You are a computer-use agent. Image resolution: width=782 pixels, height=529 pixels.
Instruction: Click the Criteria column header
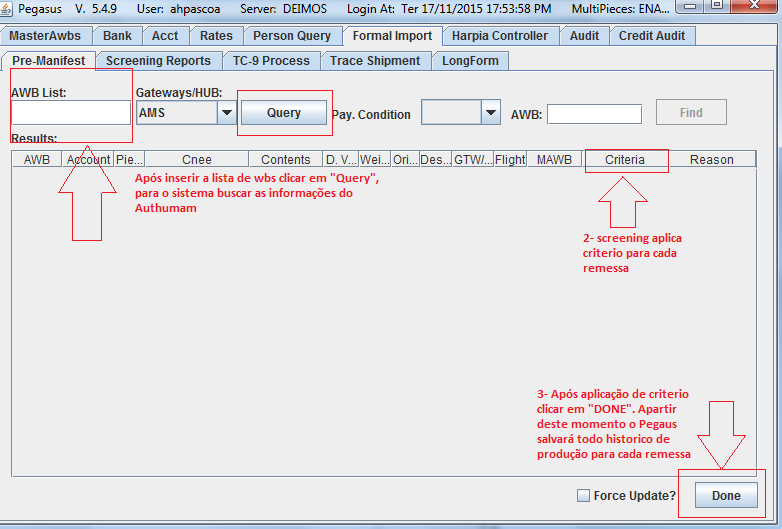(625, 160)
